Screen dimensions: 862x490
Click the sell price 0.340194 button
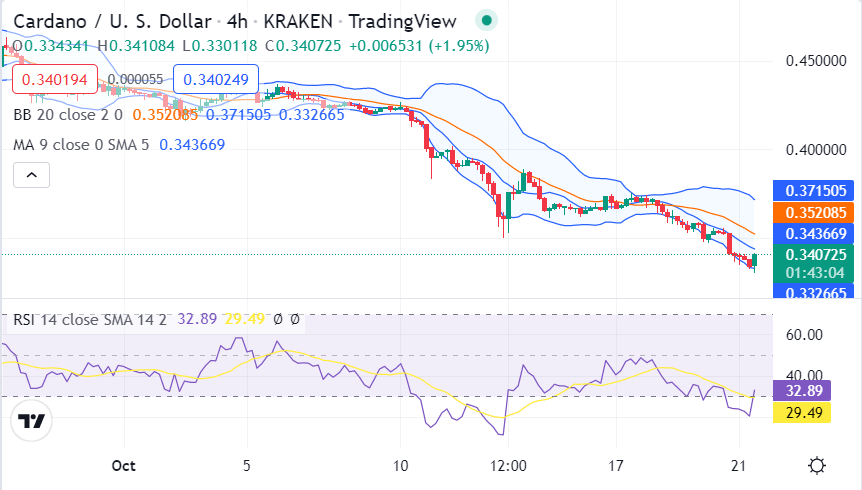(55, 79)
